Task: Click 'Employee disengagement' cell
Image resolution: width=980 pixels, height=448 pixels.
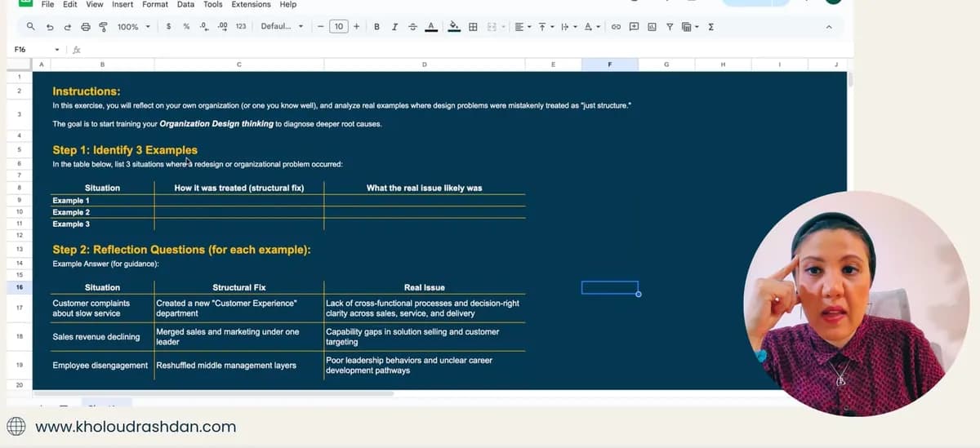Action: 102,365
